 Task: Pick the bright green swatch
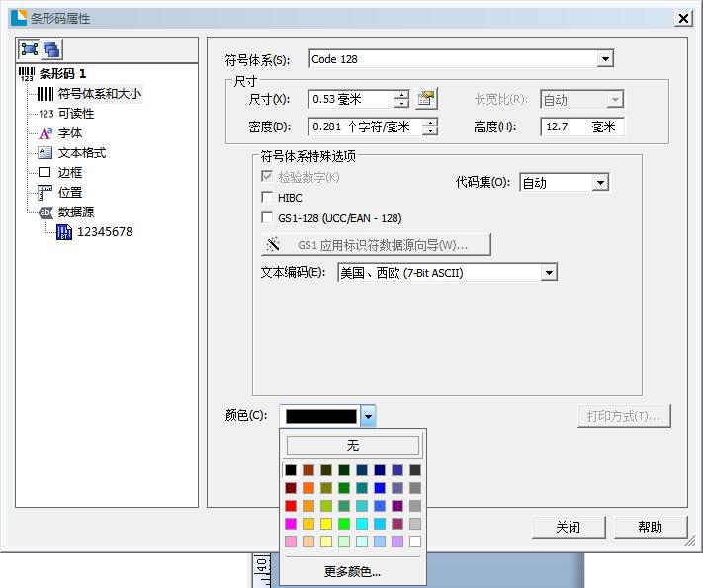344,524
